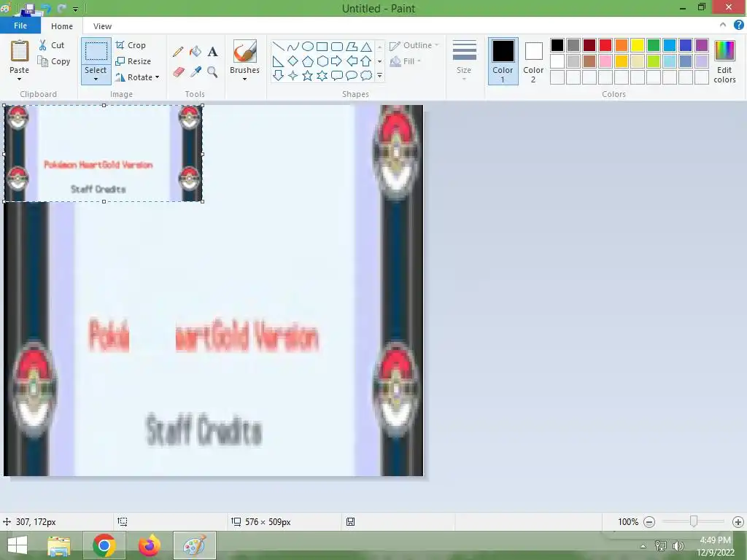Select the Magnifier tool
Viewport: 747px width, 560px height.
tap(212, 72)
